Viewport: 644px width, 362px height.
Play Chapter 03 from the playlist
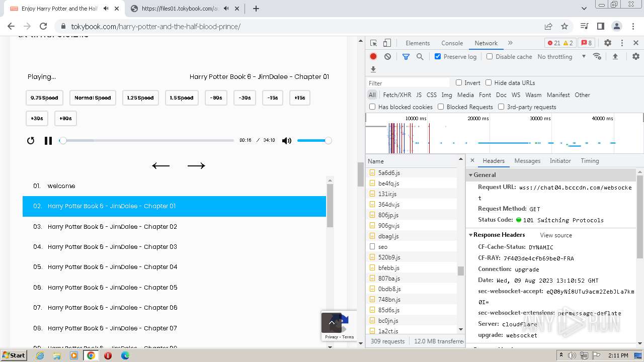[174, 247]
